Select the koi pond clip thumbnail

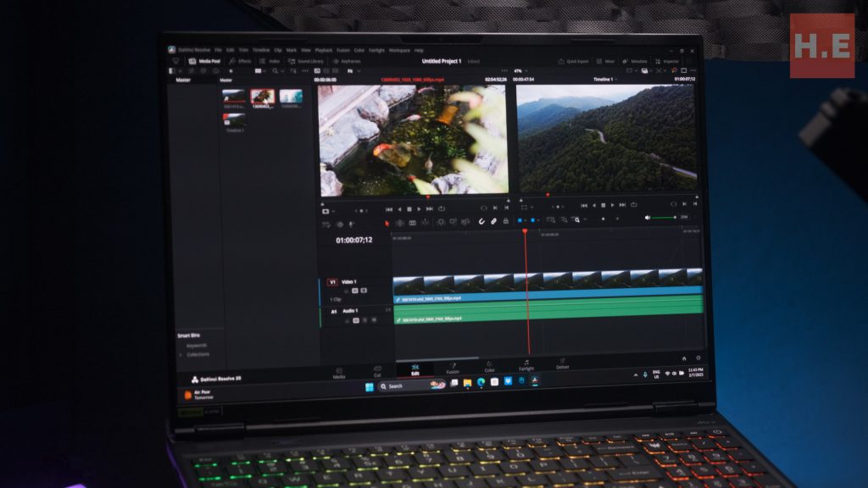click(262, 97)
